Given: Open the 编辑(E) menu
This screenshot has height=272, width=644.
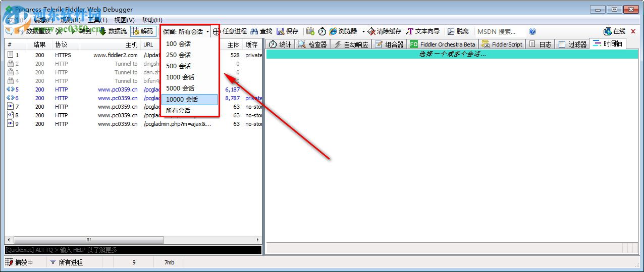Looking at the screenshot, I should click(x=43, y=20).
